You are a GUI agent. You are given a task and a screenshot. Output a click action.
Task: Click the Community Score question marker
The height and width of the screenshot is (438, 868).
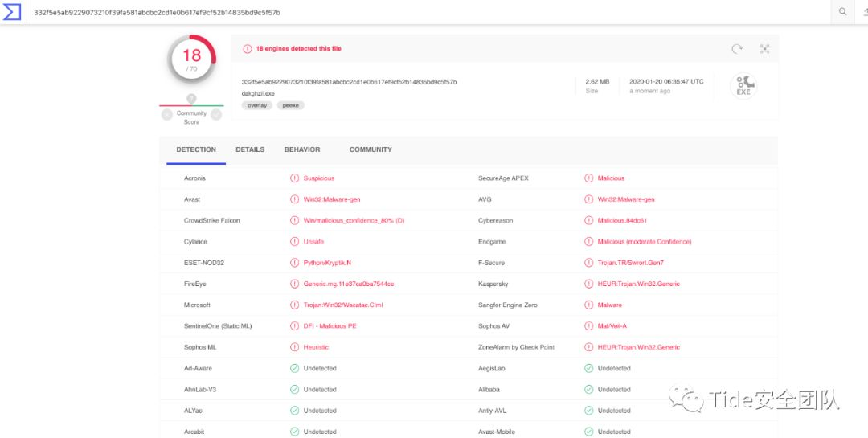(x=191, y=99)
